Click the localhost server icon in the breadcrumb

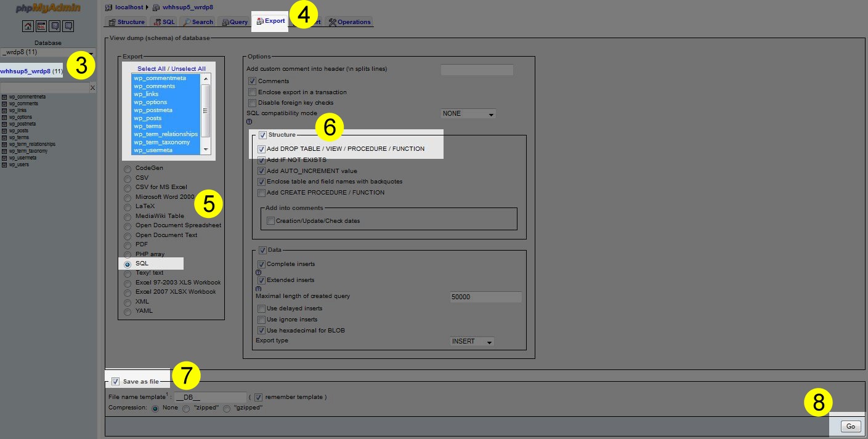coord(109,7)
